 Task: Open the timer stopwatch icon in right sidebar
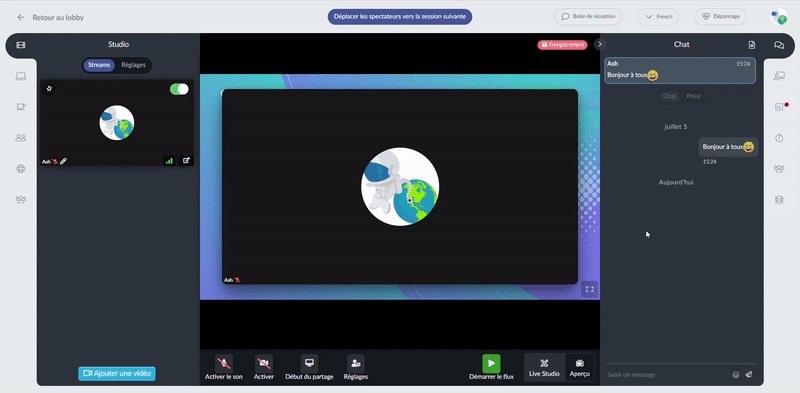pyautogui.click(x=779, y=138)
